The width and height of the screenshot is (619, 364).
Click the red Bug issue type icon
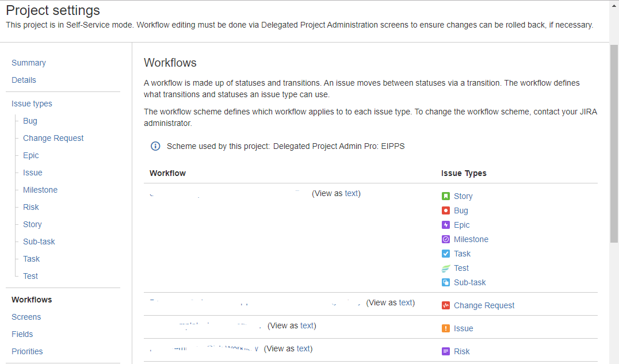point(446,210)
